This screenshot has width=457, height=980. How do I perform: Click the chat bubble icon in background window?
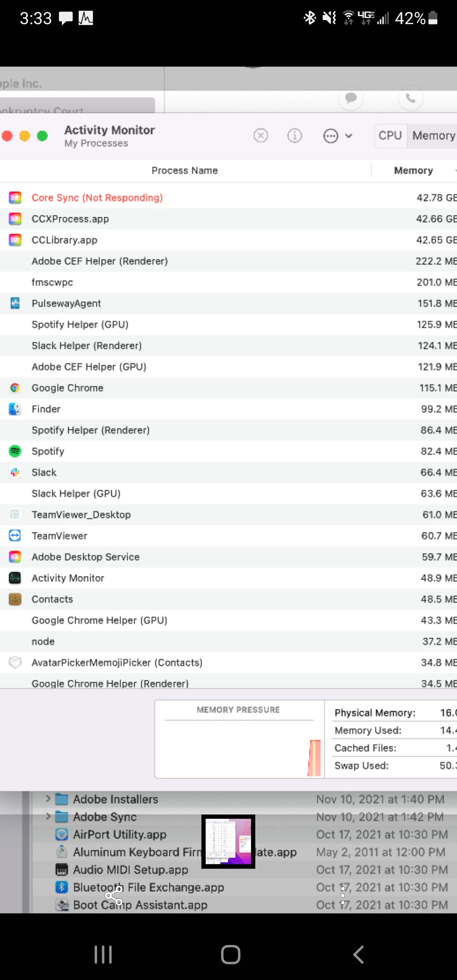tap(350, 98)
